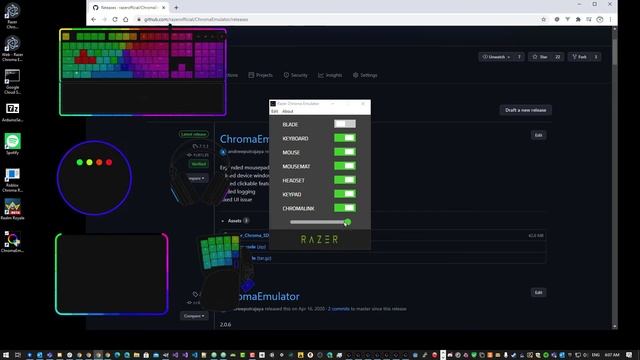Open the upper Compare dropdown near Verified
Screen dimensions: 640x360
click(198, 178)
